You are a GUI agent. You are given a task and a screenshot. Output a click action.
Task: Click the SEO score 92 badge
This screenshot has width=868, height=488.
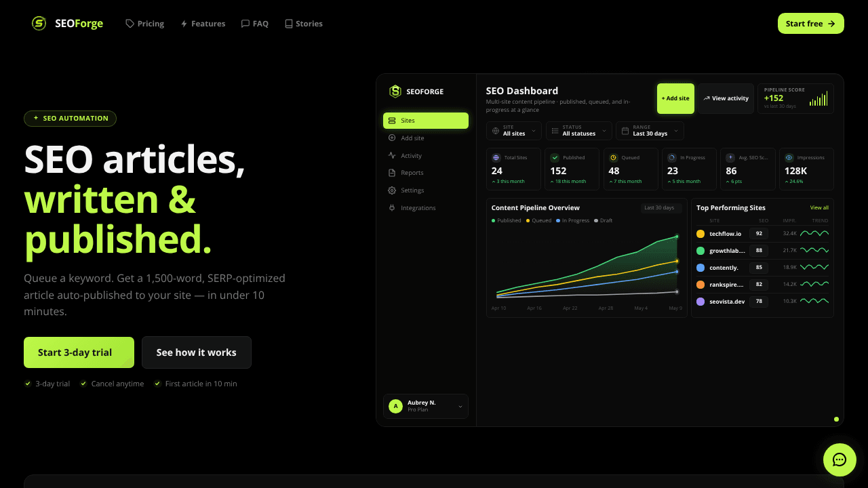pyautogui.click(x=759, y=234)
